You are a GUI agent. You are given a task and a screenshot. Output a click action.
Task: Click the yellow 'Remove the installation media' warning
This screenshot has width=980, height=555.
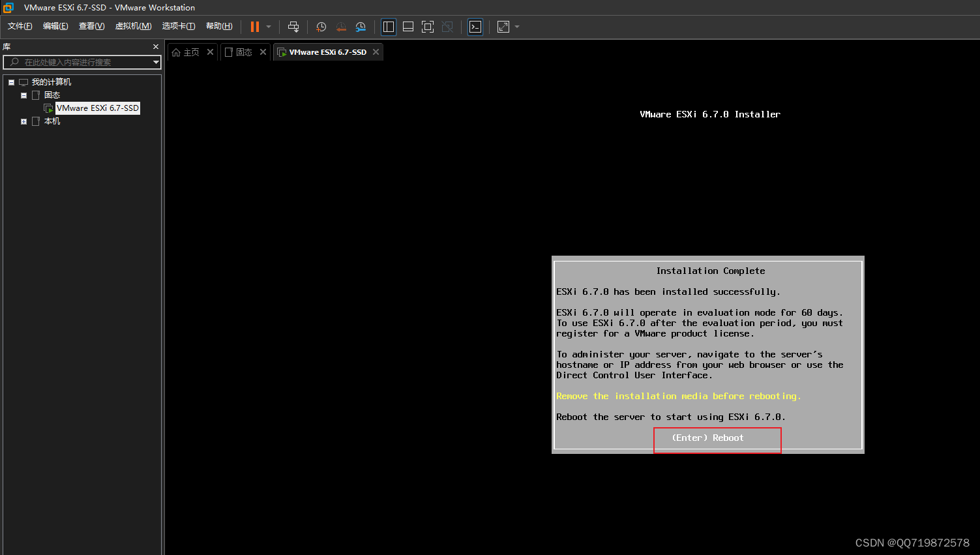[x=678, y=397]
